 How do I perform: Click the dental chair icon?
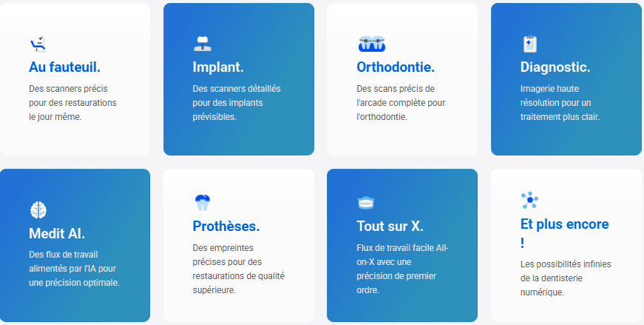click(38, 44)
